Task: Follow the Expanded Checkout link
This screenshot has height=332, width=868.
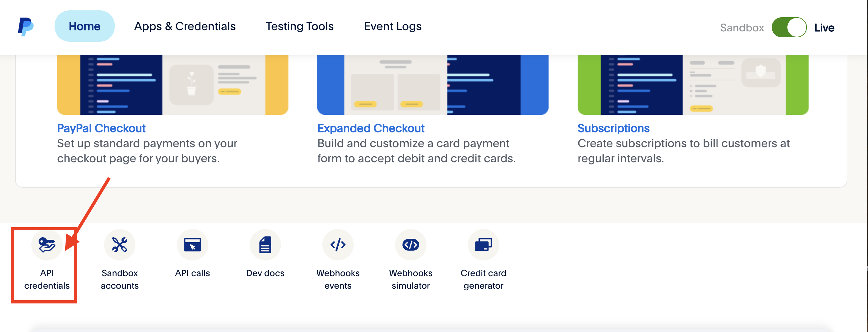Action: (371, 128)
